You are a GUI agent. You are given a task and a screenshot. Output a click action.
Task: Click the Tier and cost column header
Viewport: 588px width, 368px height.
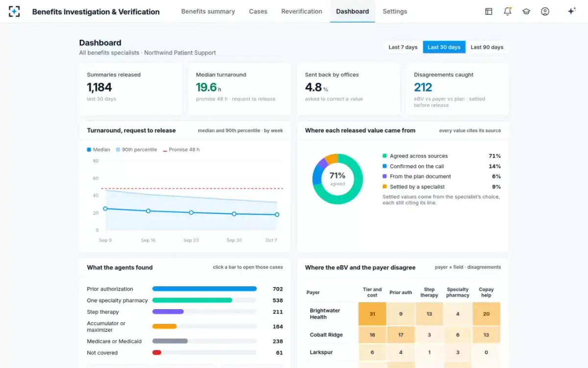372,292
